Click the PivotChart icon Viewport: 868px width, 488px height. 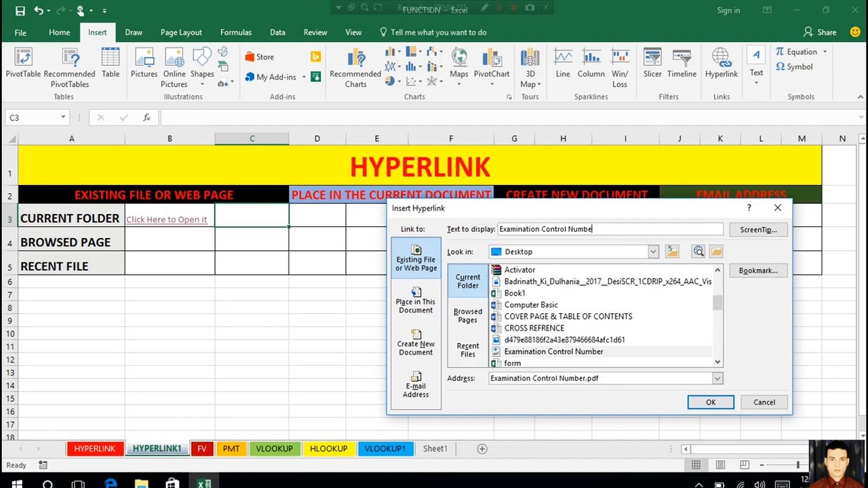(x=492, y=66)
